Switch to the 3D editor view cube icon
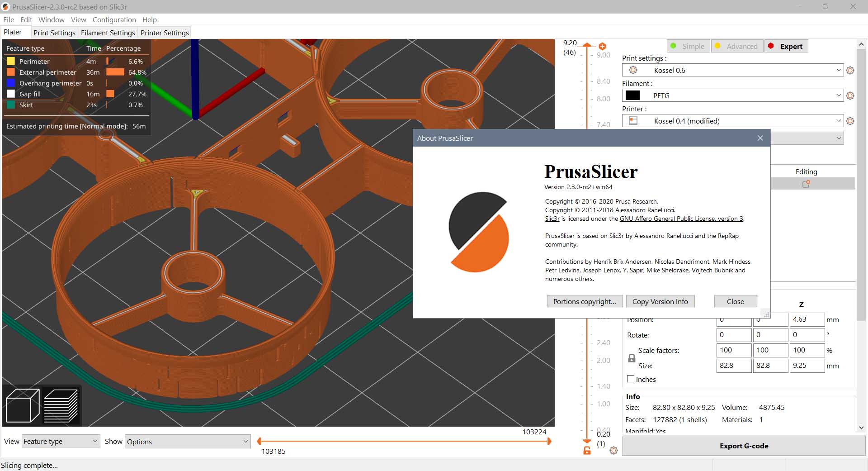This screenshot has height=471, width=868. 23,405
